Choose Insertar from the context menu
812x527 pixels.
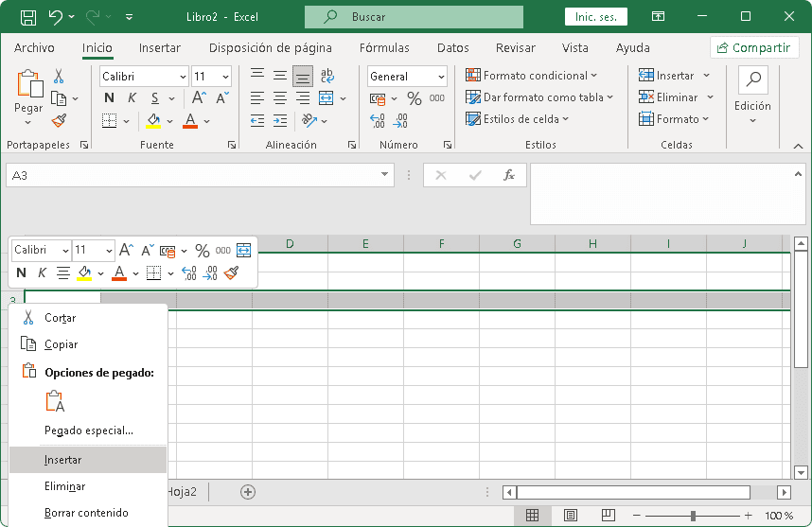click(x=88, y=460)
